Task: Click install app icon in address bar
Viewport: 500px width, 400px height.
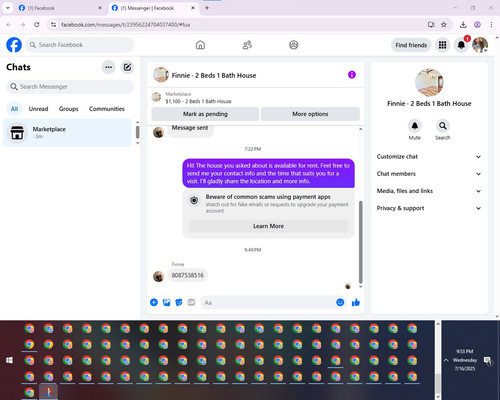Action: (x=431, y=25)
